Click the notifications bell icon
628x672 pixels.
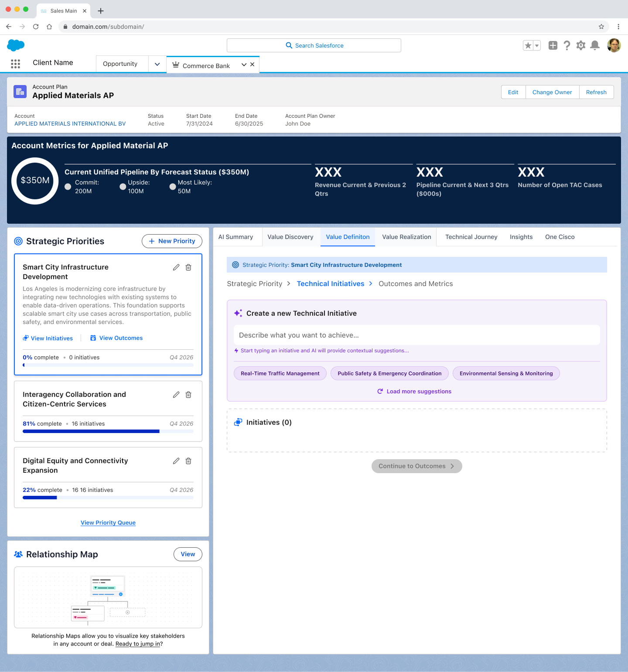(594, 45)
